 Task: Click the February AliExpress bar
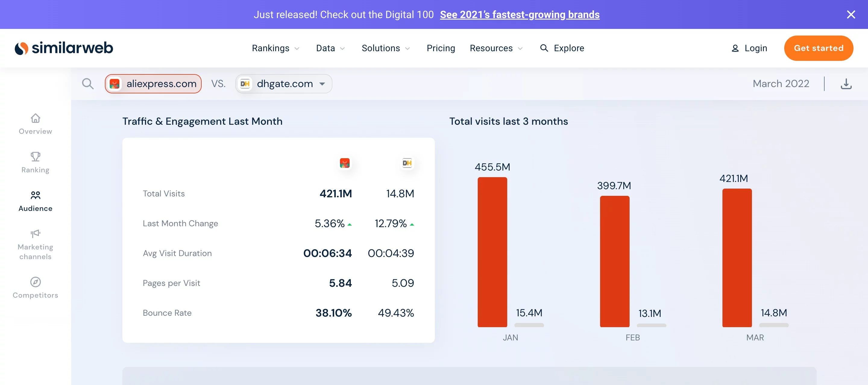(x=615, y=261)
